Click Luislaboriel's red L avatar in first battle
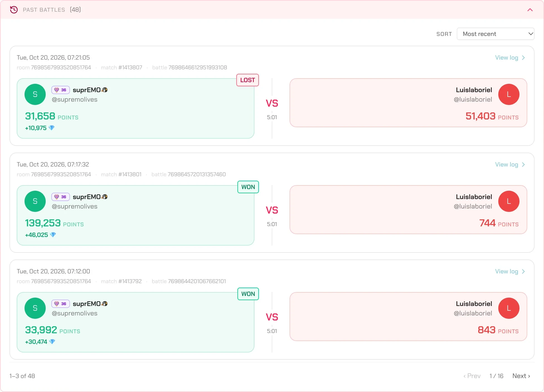 509,94
